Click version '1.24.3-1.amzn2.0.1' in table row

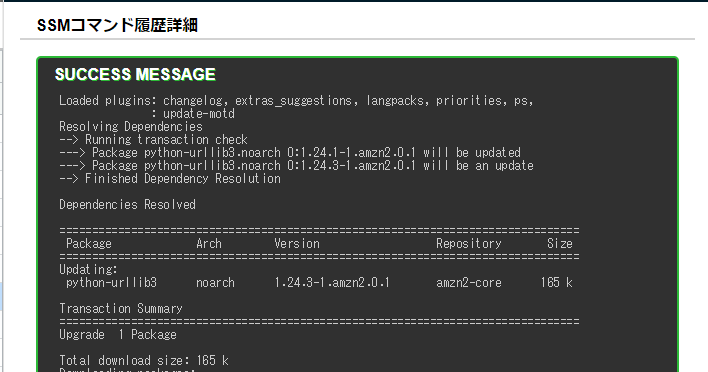(x=332, y=283)
